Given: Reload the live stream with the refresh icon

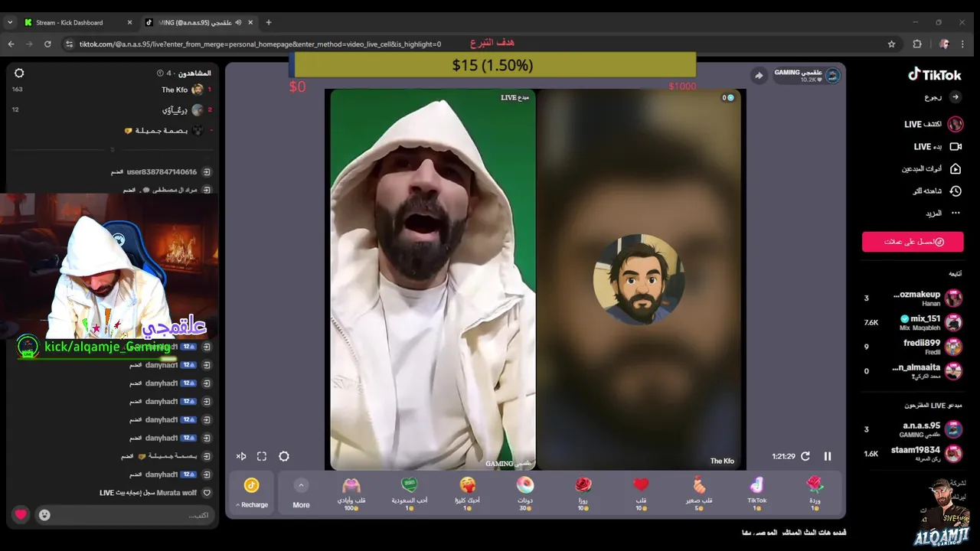Looking at the screenshot, I should click(805, 456).
